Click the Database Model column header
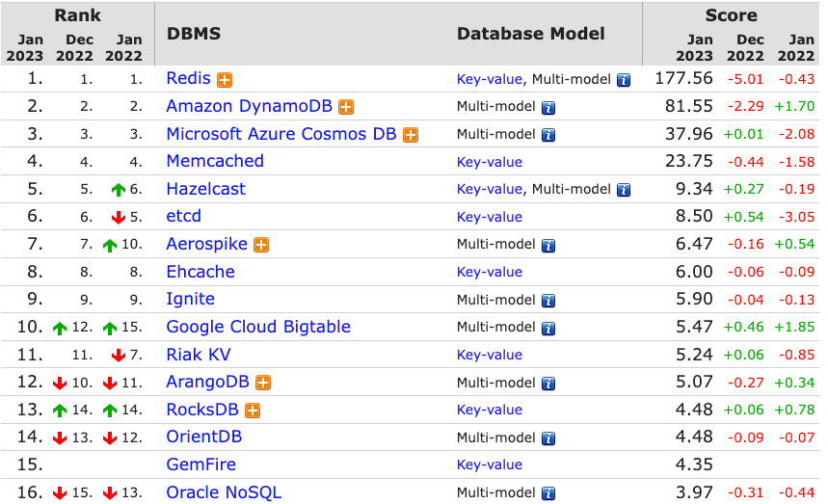 [x=531, y=34]
